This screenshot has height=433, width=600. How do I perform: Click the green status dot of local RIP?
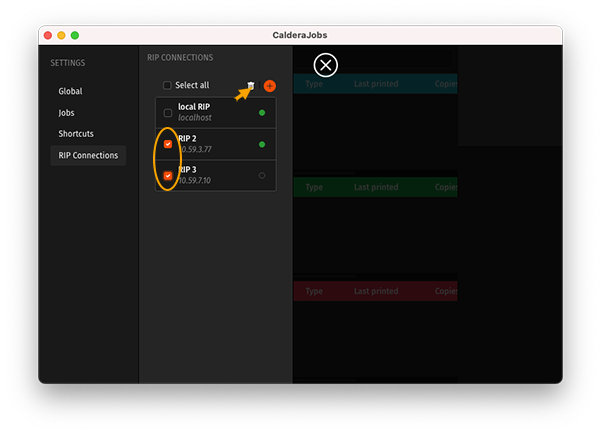(262, 113)
